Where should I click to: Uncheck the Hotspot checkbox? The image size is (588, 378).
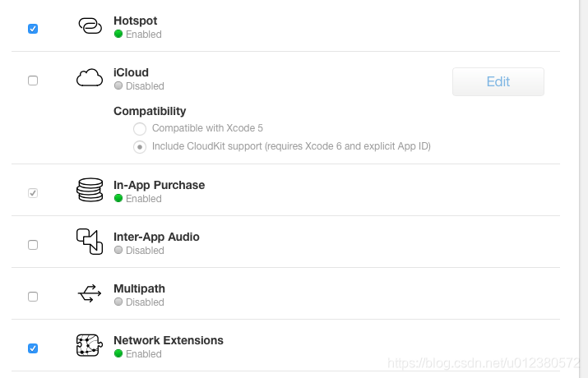pyautogui.click(x=33, y=29)
